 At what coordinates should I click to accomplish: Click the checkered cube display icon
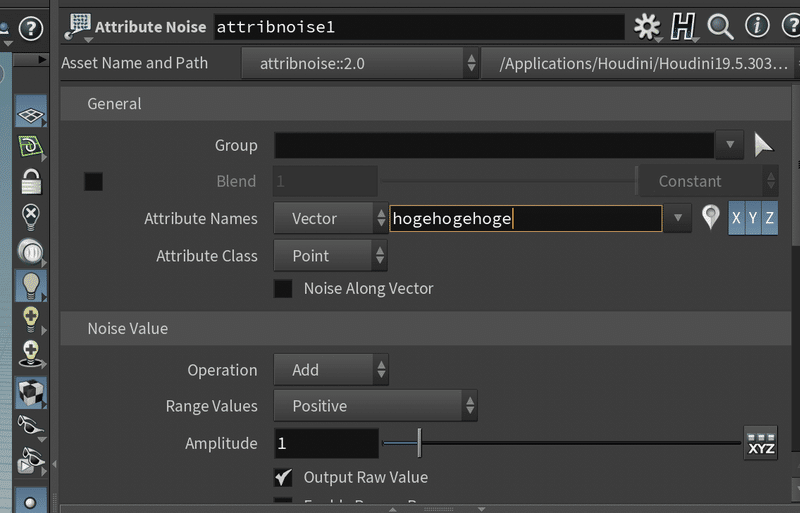(32, 391)
